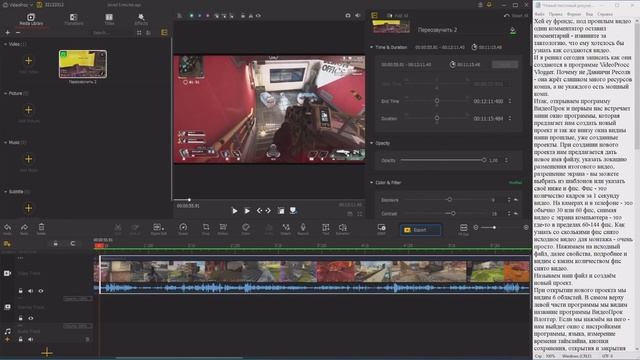Click the play button in the preview

[234, 211]
